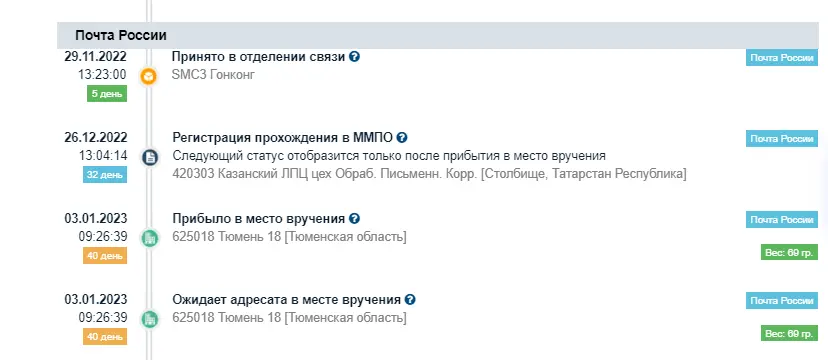This screenshot has width=828, height=360.
Task: Click dark document icon for ММПО registration
Action: coord(150,157)
